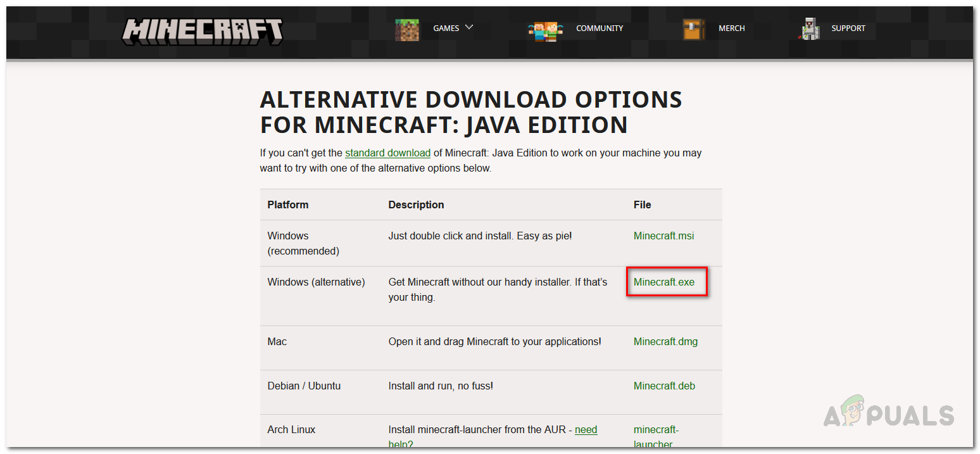
Task: Click 'Install and run, no fuss!' description
Action: pyautogui.click(x=441, y=386)
